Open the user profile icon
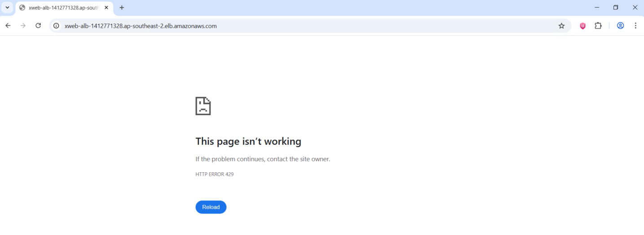Screen dimensions: 644x235 pyautogui.click(x=620, y=26)
